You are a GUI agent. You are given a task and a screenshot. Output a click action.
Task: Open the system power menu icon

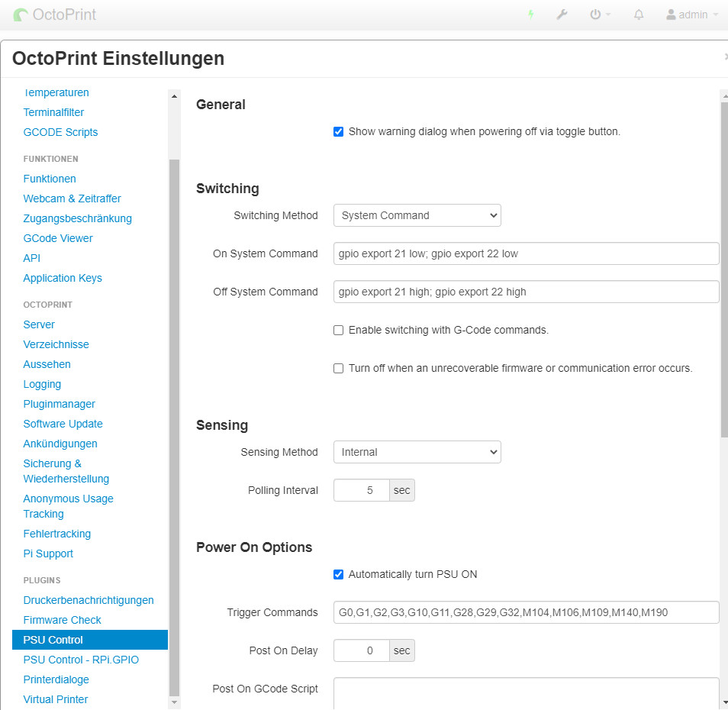point(599,15)
